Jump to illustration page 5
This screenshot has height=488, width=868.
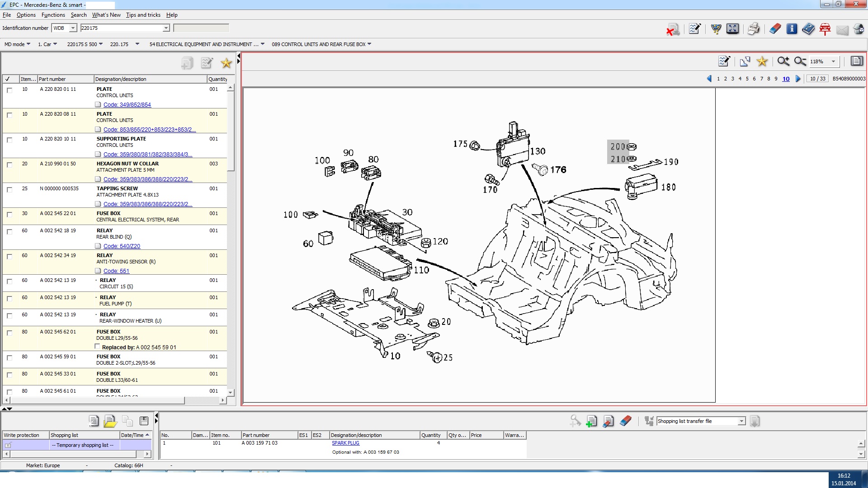click(747, 79)
